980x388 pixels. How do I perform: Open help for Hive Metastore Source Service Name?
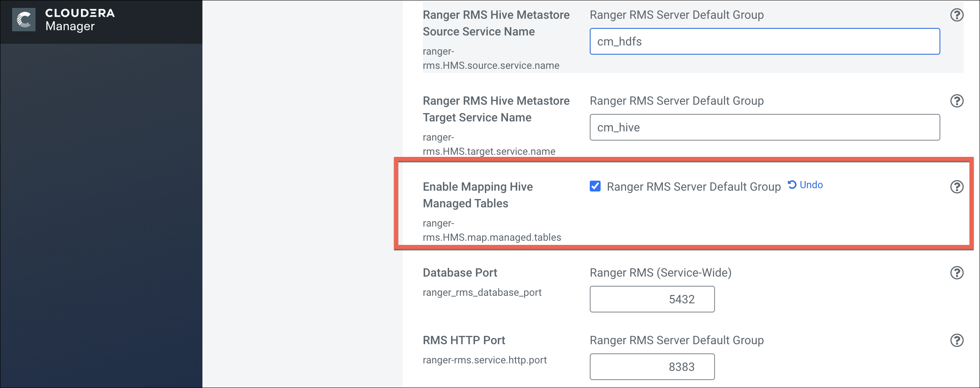957,15
